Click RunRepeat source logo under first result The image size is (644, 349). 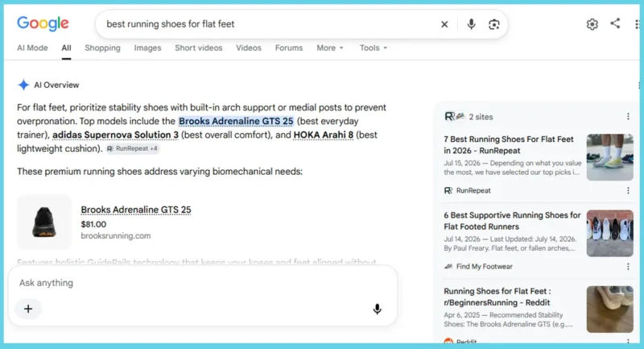(448, 190)
